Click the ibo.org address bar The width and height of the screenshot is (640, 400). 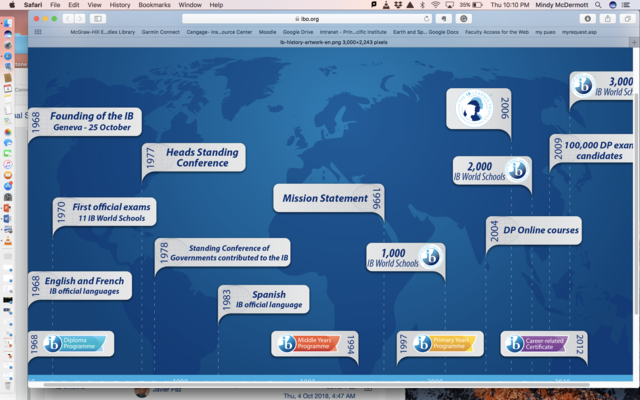pyautogui.click(x=307, y=19)
